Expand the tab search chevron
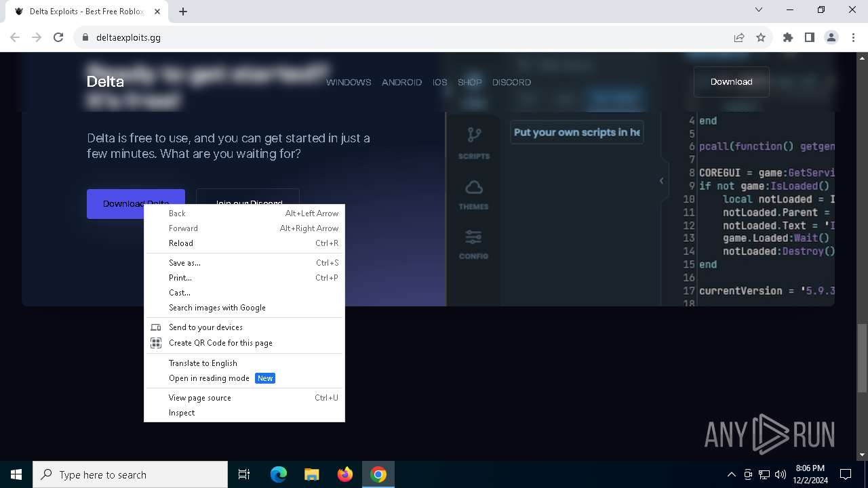The image size is (868, 488). (x=759, y=10)
